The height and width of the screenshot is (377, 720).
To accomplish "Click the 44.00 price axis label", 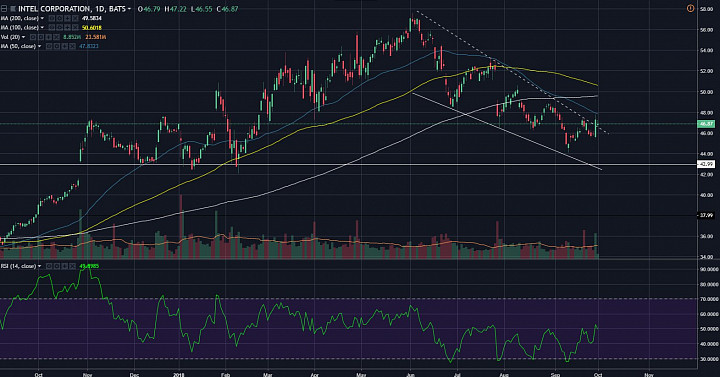I will [706, 154].
